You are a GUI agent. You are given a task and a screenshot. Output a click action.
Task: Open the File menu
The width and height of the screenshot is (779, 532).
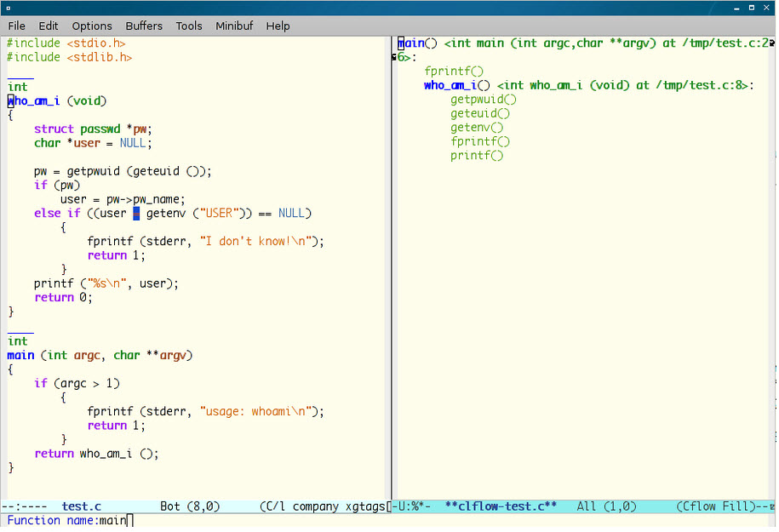point(17,26)
